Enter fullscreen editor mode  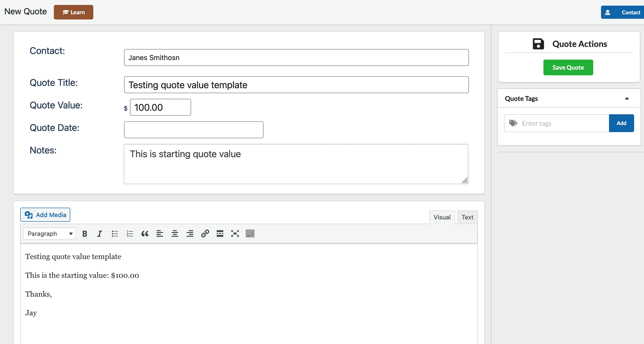coord(235,234)
